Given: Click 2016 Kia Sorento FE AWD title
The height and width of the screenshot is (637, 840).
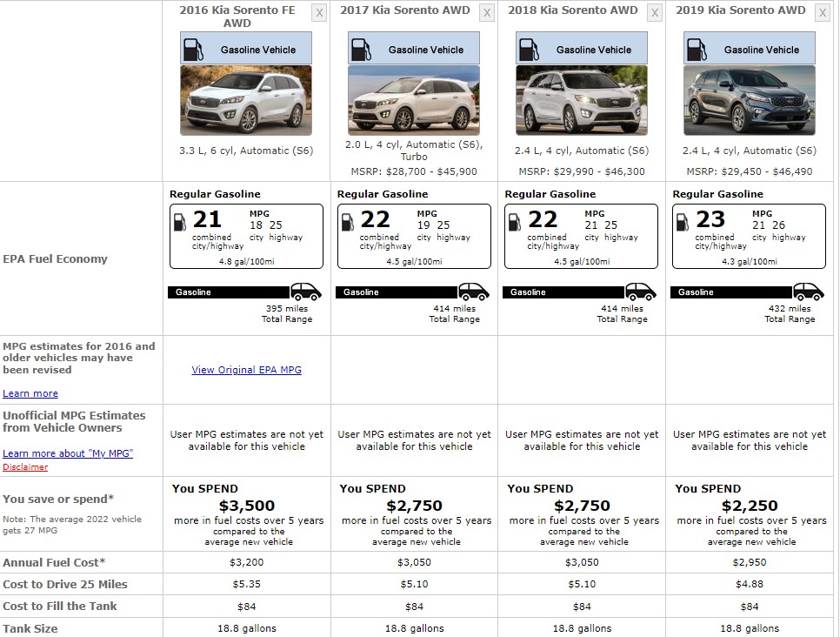Looking at the screenshot, I should [x=237, y=17].
